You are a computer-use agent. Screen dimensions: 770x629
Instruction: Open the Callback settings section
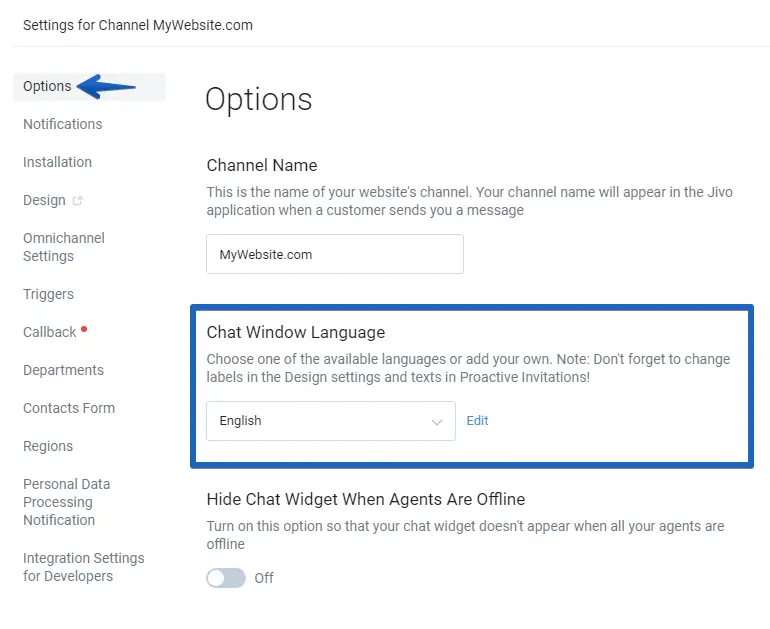click(49, 332)
